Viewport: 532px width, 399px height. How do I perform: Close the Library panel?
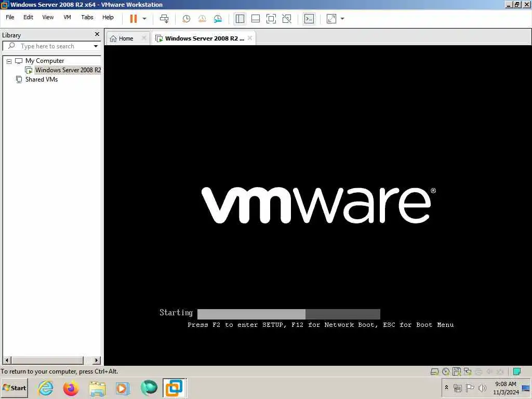[x=97, y=34]
